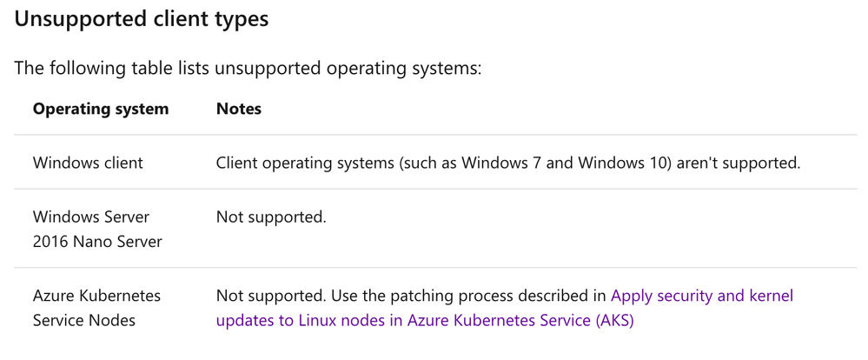The image size is (868, 360).
Task: Open the "Apply security and kernel" link
Action: 702,296
